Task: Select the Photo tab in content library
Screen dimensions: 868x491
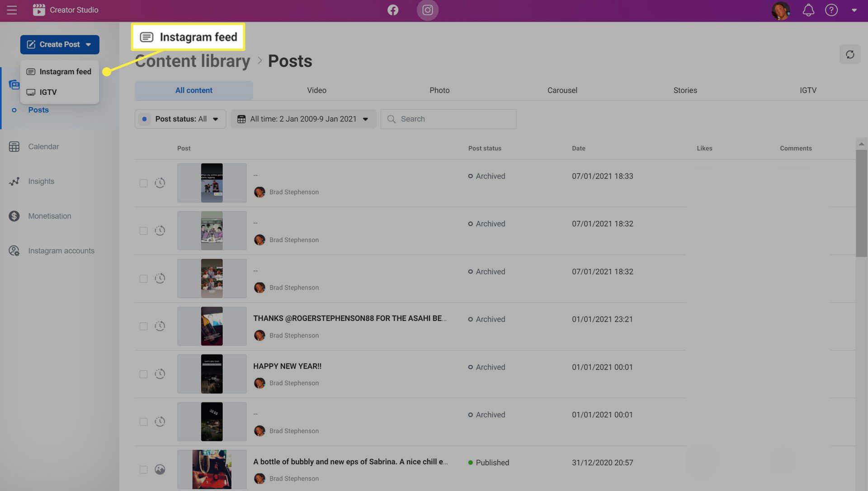Action: [x=439, y=90]
